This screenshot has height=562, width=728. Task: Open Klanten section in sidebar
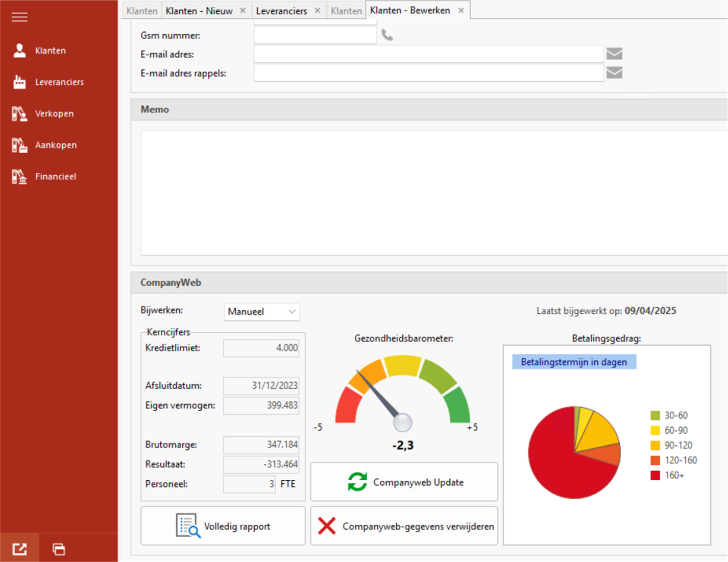pyautogui.click(x=50, y=51)
